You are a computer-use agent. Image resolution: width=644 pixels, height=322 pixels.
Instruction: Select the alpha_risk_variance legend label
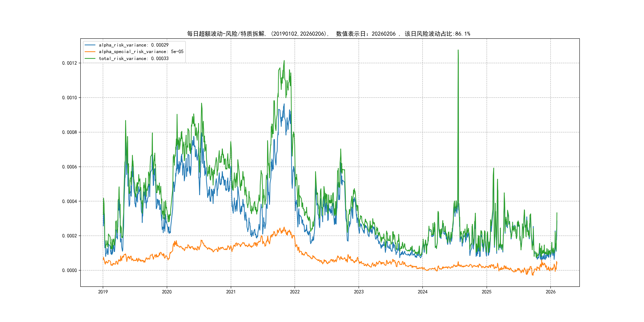click(134, 45)
